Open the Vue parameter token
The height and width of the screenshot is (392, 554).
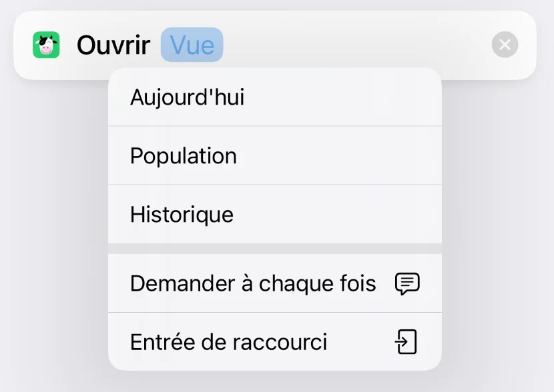coord(192,45)
